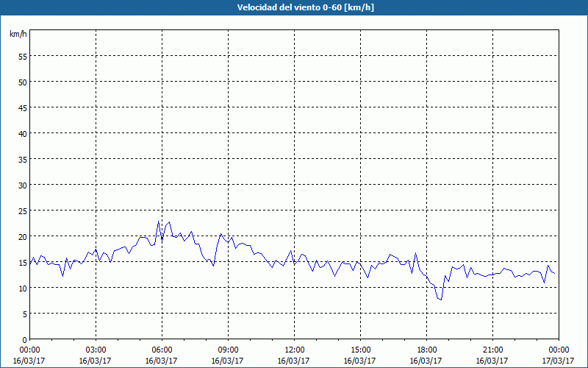Click the chart title "Velocidad del viento 0-60 [km/h]"
The height and width of the screenshot is (368, 588).
[x=305, y=7]
